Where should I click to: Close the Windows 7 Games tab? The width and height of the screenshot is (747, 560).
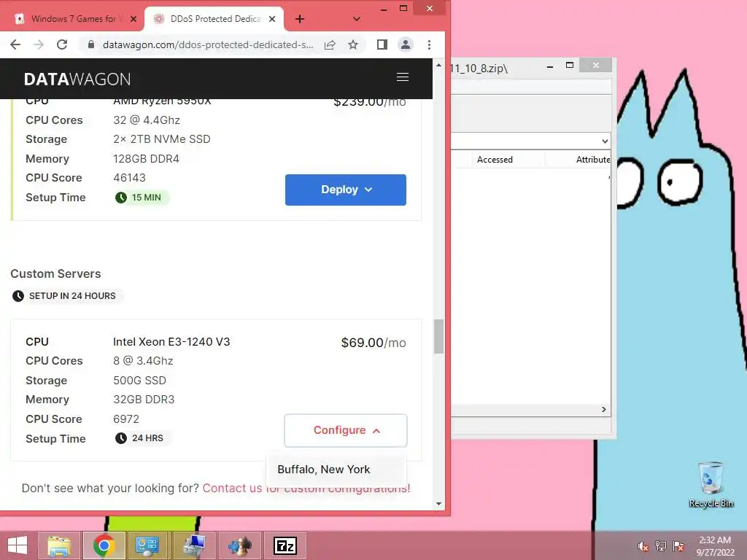pos(133,19)
